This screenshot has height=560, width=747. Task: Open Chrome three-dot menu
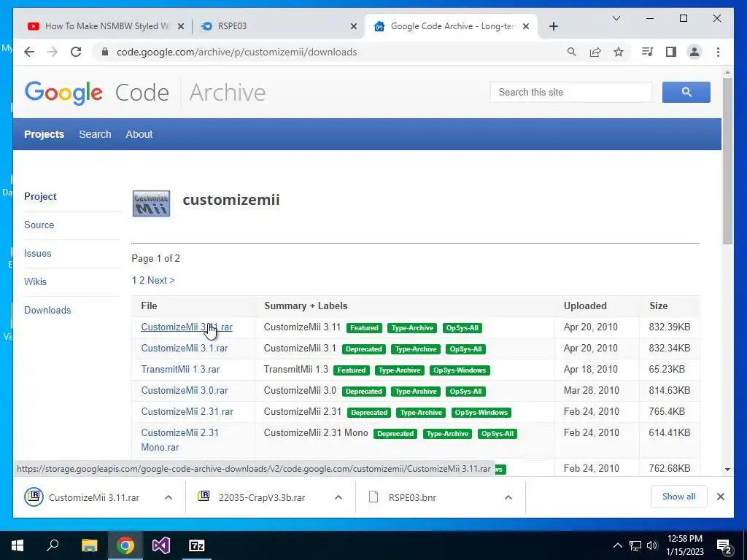718,52
